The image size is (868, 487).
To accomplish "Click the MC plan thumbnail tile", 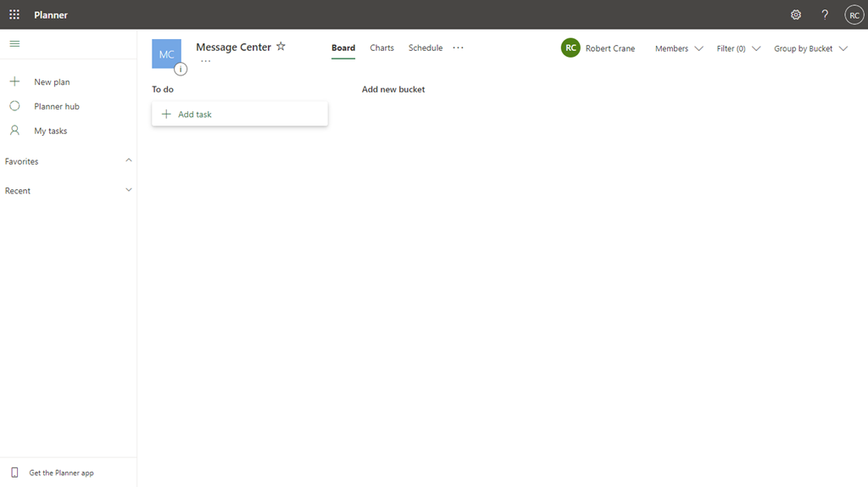I will (x=165, y=53).
